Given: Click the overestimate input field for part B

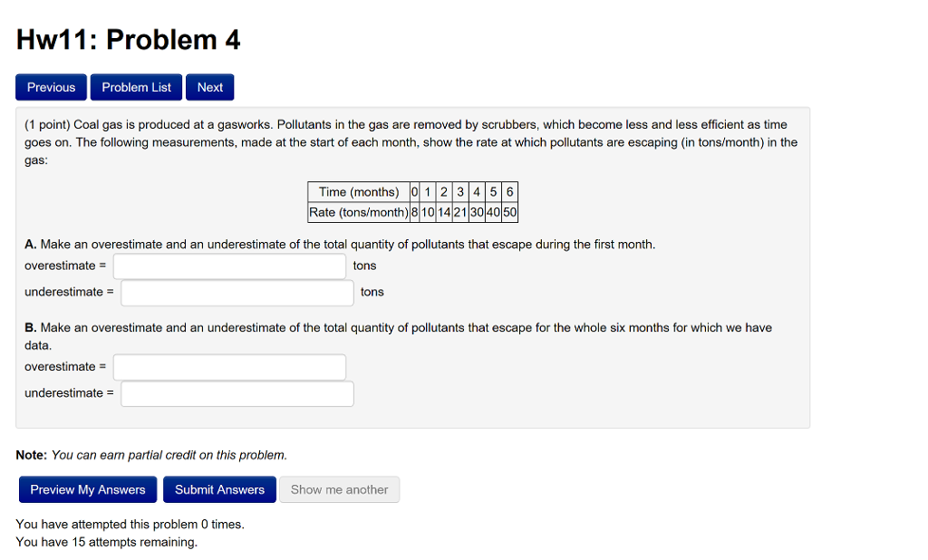Looking at the screenshot, I should point(228,367).
